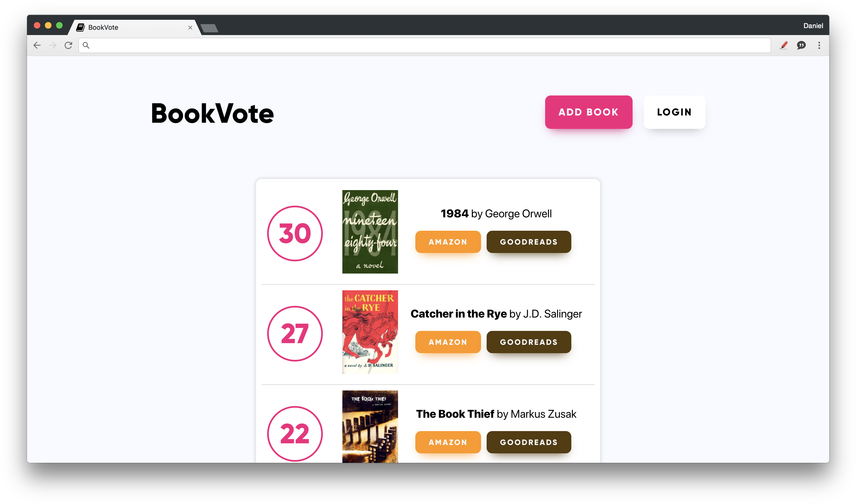Image resolution: width=856 pixels, height=504 pixels.
Task: Click The Book Thief cover image
Action: (x=370, y=426)
